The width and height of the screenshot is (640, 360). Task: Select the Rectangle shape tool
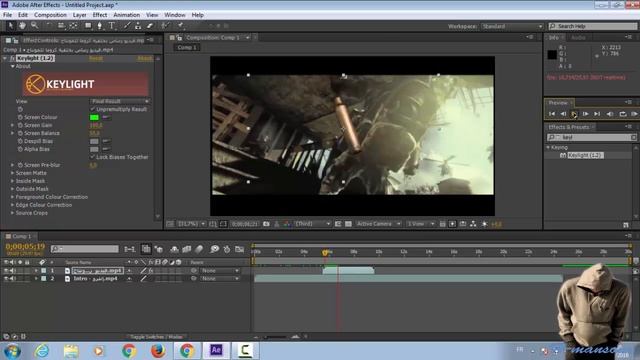point(88,26)
